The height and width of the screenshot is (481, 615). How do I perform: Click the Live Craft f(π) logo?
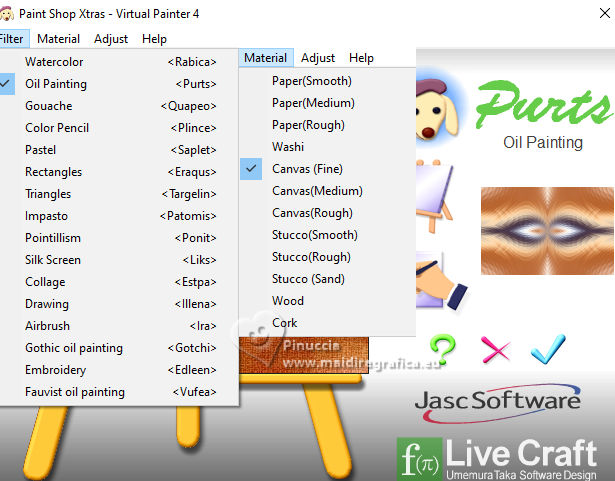tap(497, 459)
